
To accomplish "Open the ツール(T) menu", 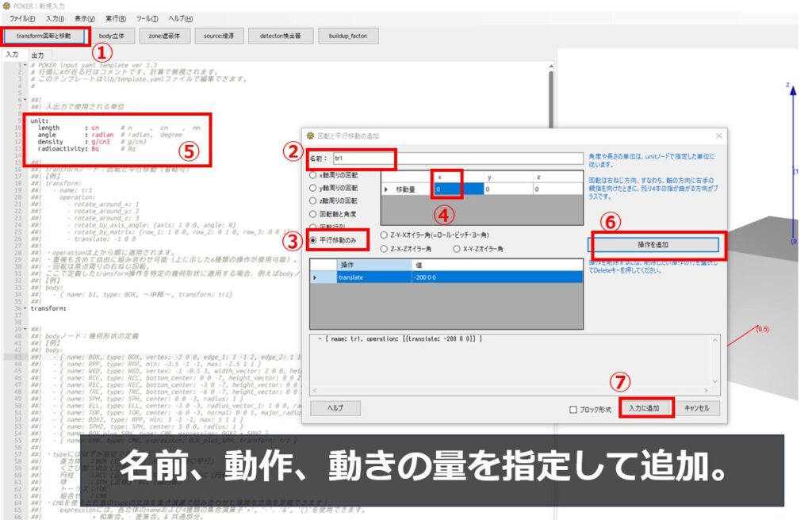I will (x=147, y=19).
